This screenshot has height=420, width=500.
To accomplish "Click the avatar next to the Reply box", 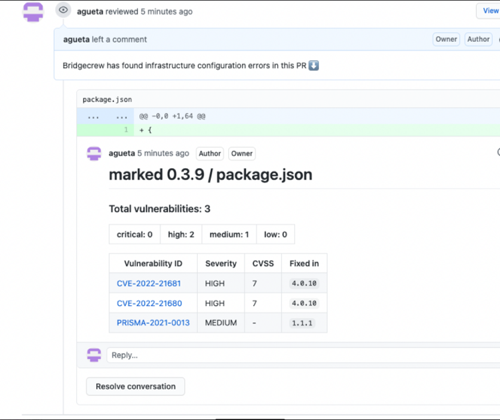I will coord(94,355).
